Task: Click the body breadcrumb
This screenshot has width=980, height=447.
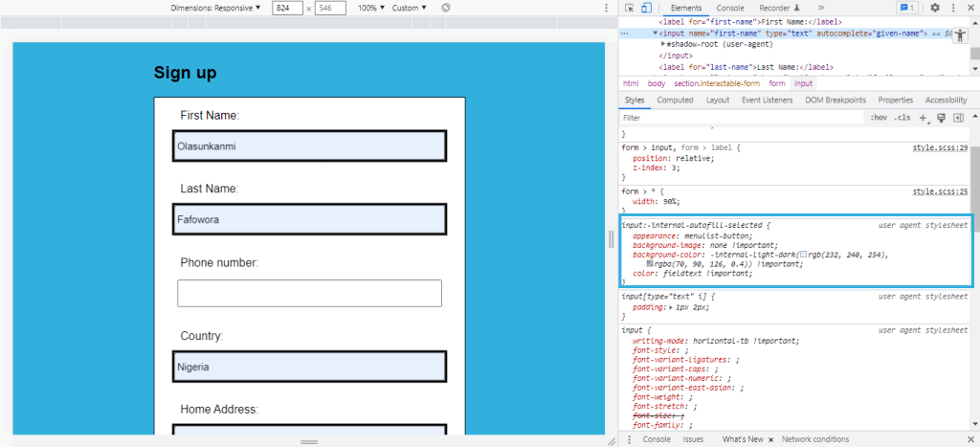Action: coord(657,83)
